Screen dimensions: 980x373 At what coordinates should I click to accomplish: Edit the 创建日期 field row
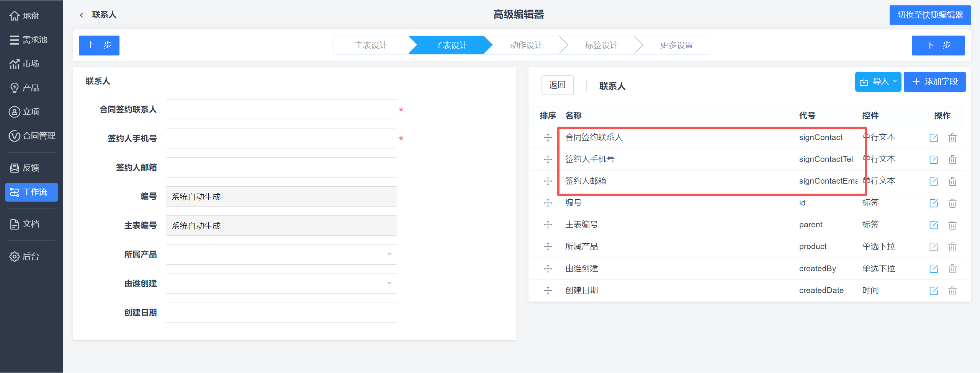click(x=934, y=291)
